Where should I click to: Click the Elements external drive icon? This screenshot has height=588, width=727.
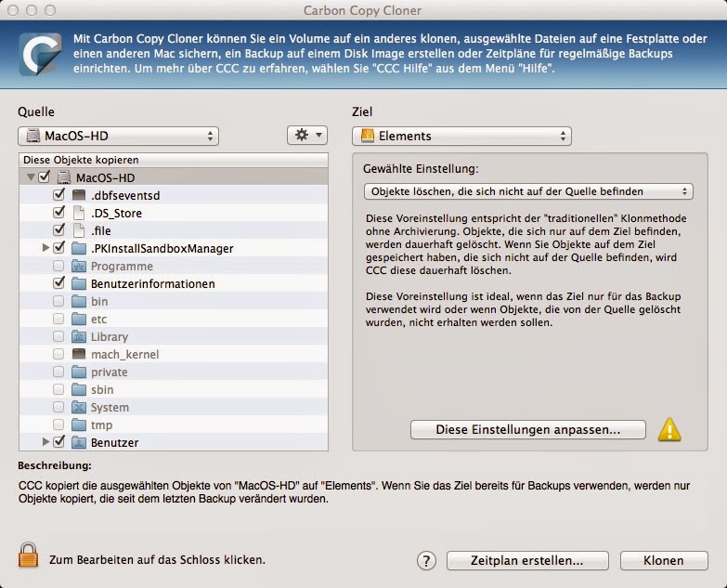click(368, 136)
